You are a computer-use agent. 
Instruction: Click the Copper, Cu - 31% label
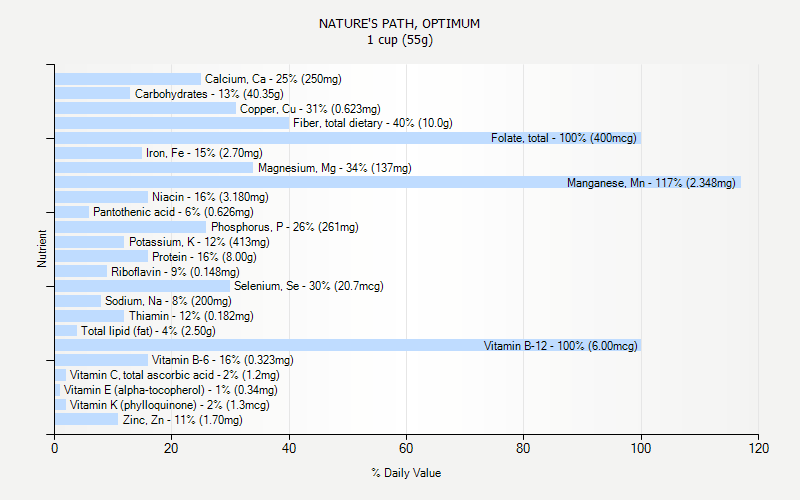tap(310, 109)
